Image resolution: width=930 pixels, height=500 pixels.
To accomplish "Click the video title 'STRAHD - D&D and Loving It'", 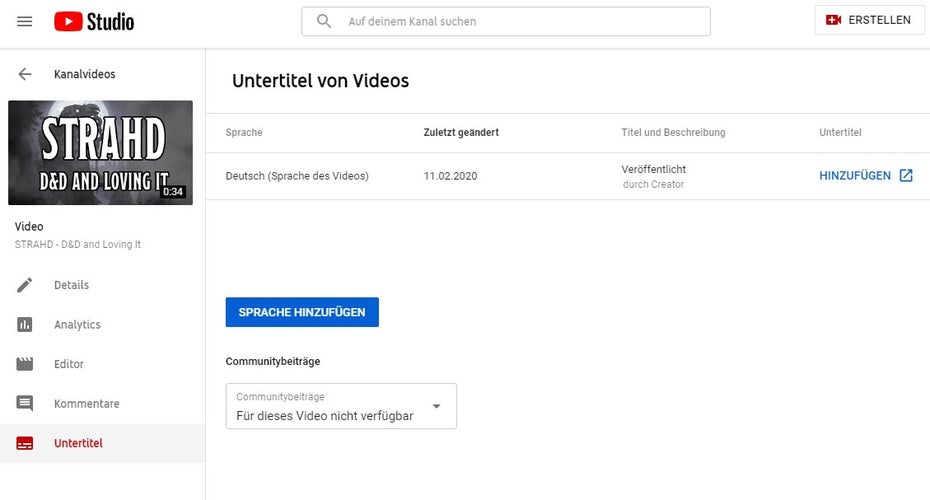I will 78,244.
